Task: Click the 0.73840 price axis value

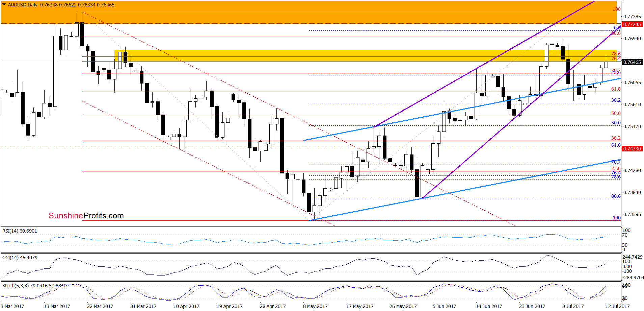Action: [632, 192]
